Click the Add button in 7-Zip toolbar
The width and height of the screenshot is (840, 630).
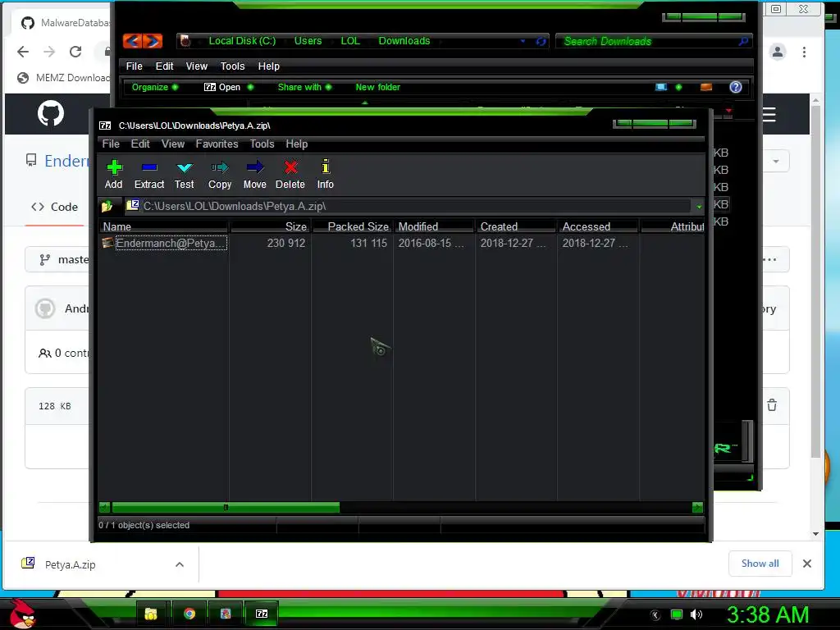coord(113,175)
